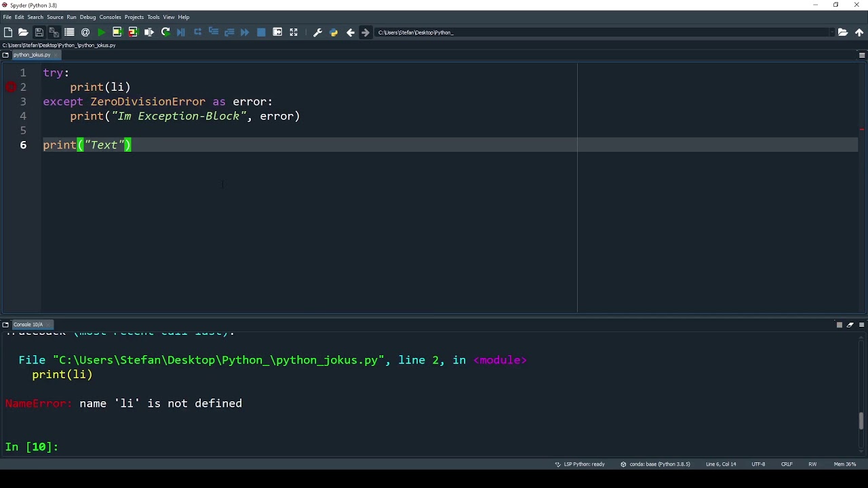The height and width of the screenshot is (488, 868).
Task: Click the console scrollbar handle
Action: [x=862, y=421]
